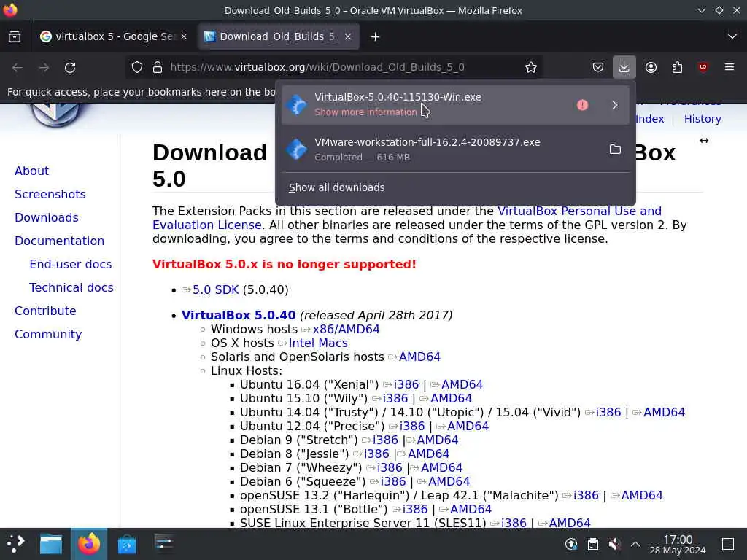This screenshot has width=747, height=560.
Task: Open new tab with plus button
Action: tap(375, 36)
